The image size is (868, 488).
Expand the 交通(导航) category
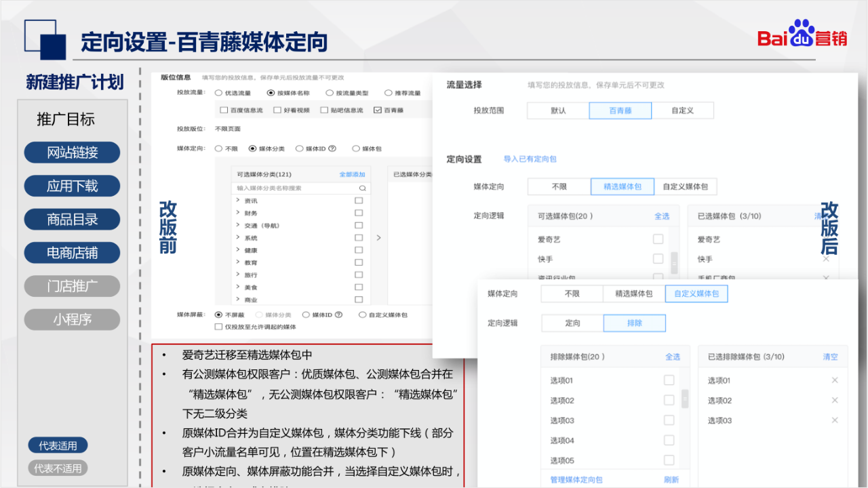(238, 225)
